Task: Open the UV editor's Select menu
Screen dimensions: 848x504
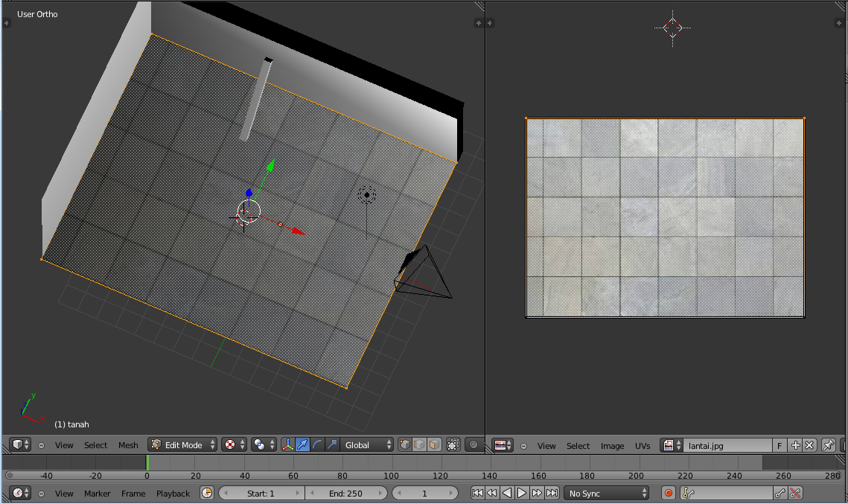Action: point(578,446)
